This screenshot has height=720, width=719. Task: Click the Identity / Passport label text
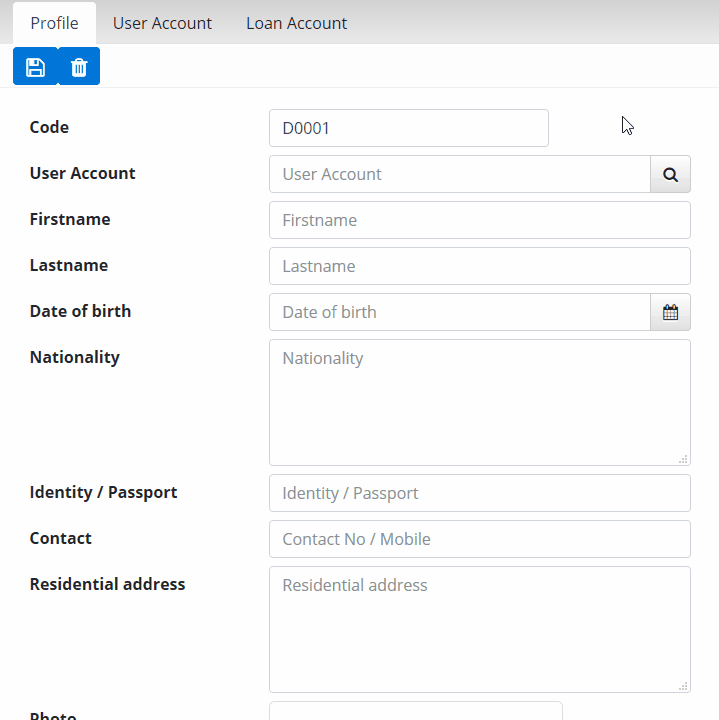pos(103,492)
